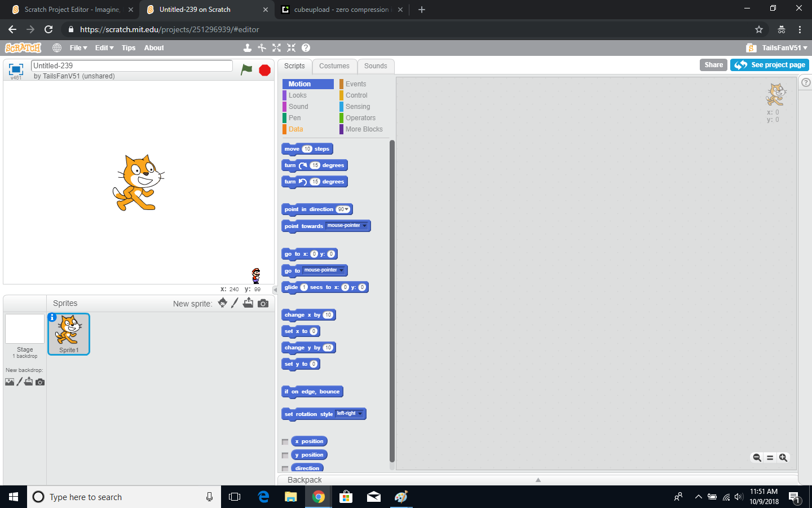Image resolution: width=812 pixels, height=508 pixels.
Task: Select the Looks block category
Action: 298,95
